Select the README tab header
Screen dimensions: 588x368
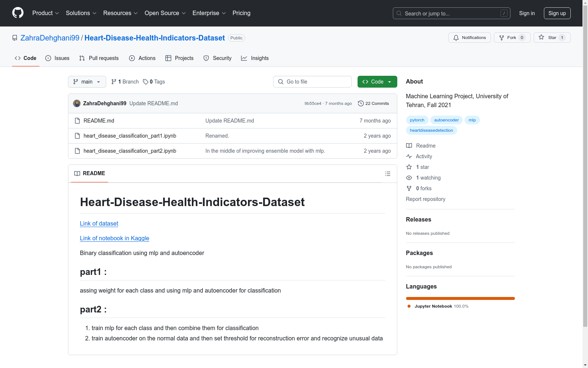click(90, 173)
